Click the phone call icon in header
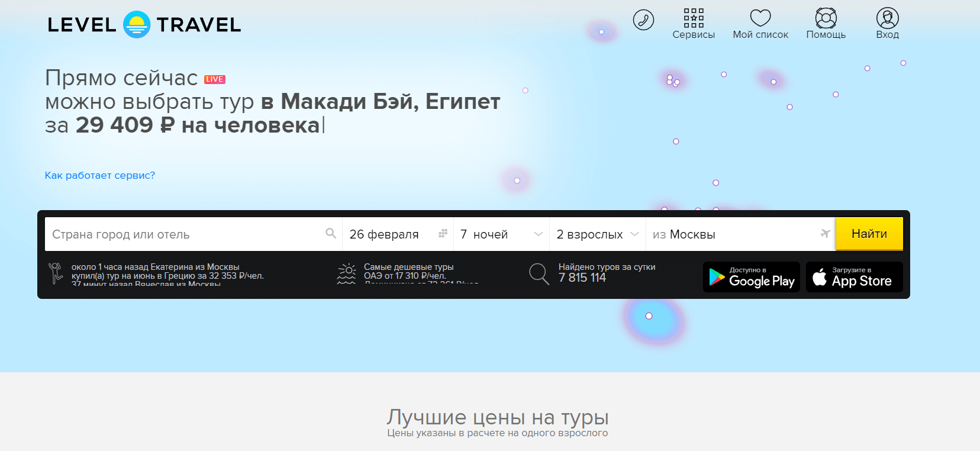Image resolution: width=980 pixels, height=451 pixels. [643, 20]
